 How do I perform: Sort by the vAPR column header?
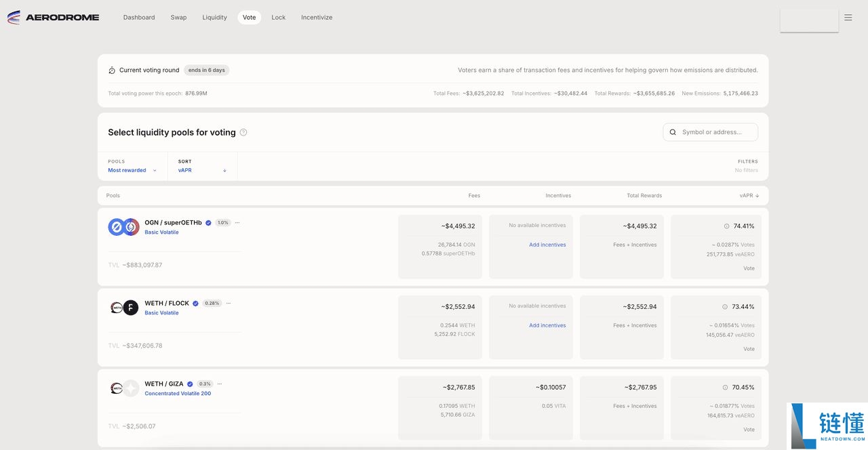(x=749, y=196)
